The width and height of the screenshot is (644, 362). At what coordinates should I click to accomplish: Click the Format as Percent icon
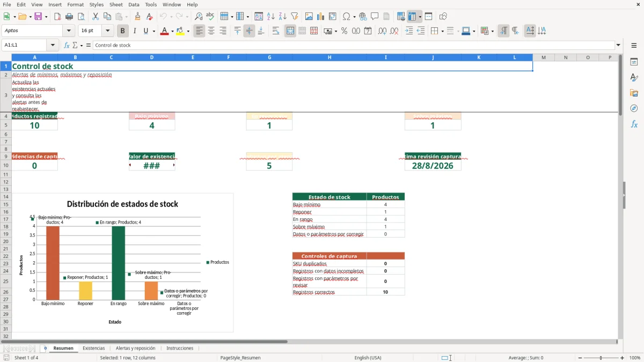tap(344, 31)
